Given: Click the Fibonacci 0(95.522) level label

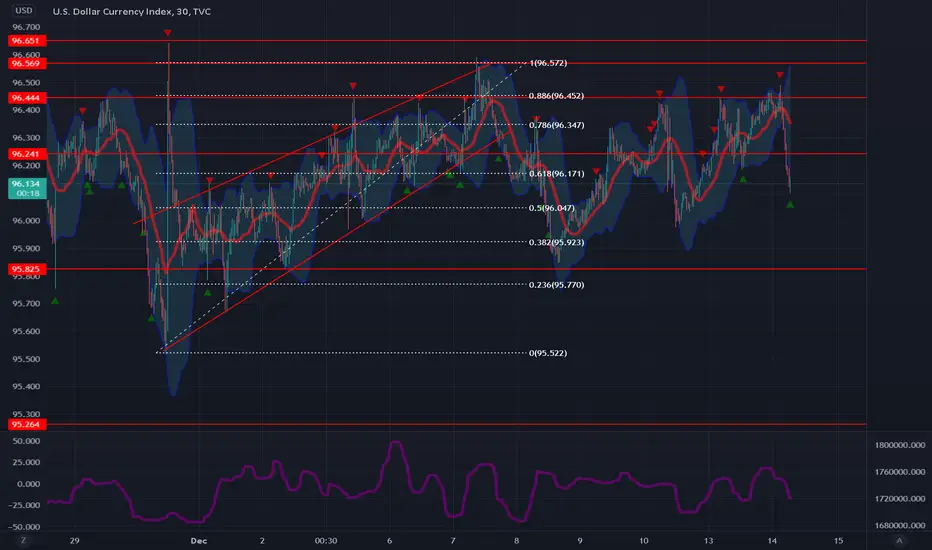Looking at the screenshot, I should point(547,353).
